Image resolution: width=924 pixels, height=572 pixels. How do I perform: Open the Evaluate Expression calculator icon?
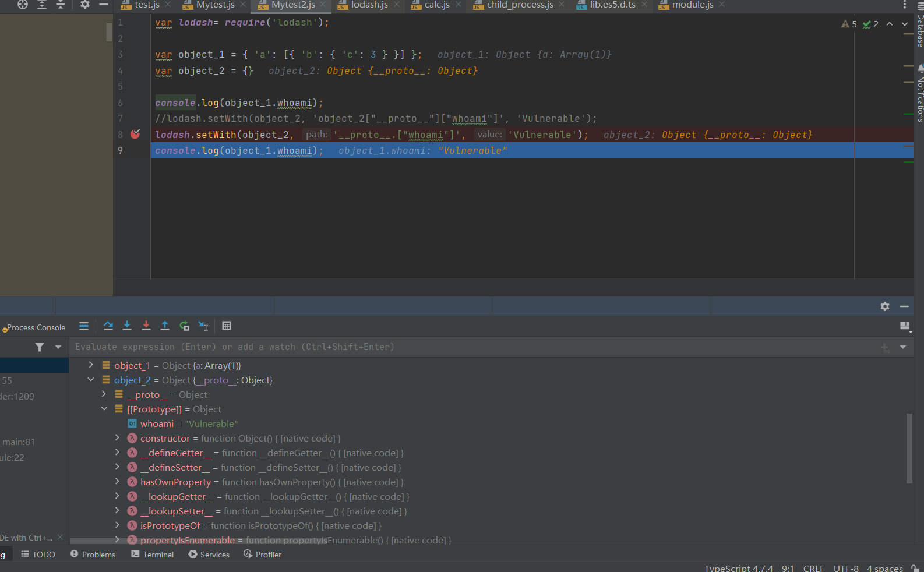227,326
